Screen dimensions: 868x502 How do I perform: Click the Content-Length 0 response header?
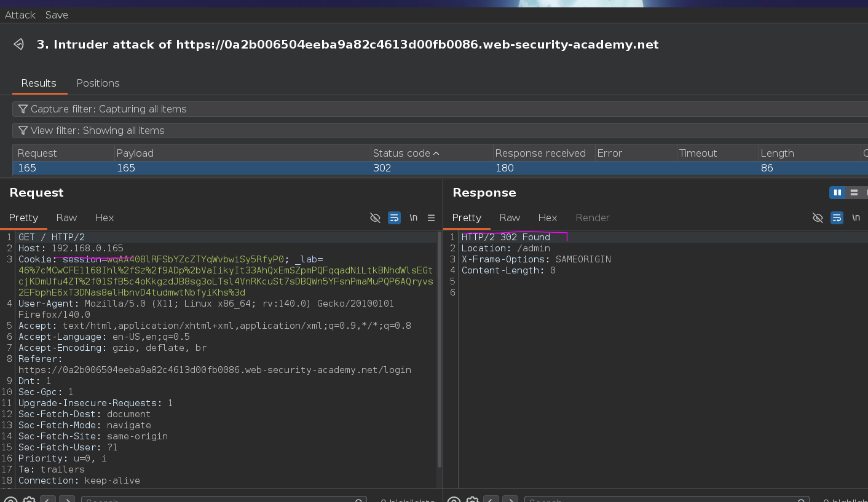508,270
